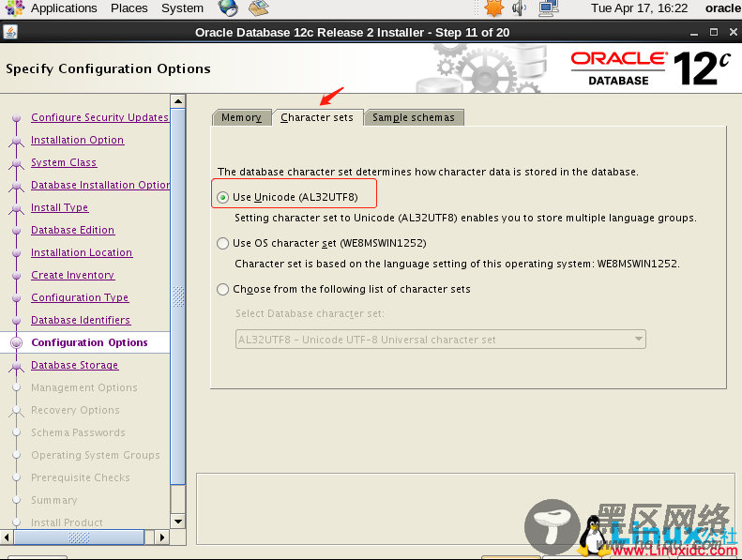Click the Prerequisite Checks greyed step
Viewport: 742px width, 560px height.
tap(81, 477)
